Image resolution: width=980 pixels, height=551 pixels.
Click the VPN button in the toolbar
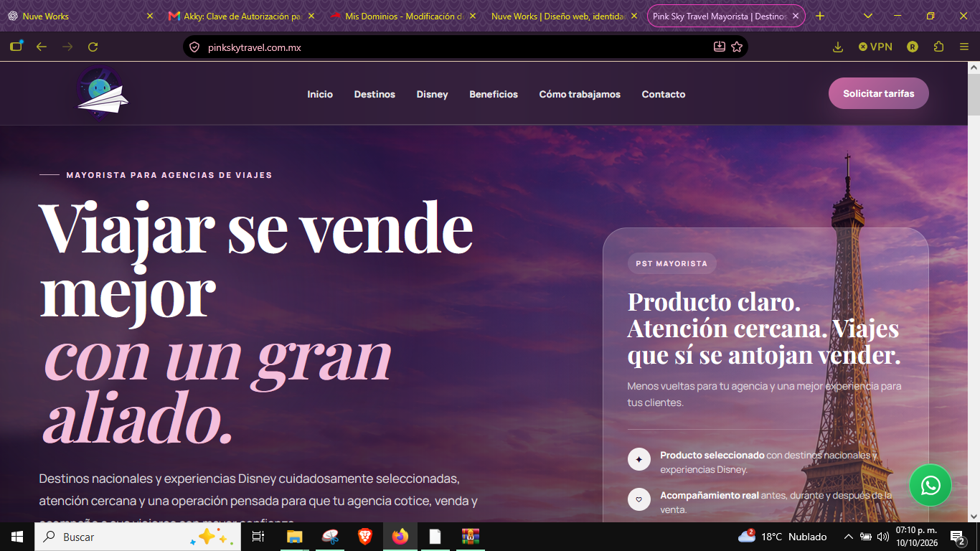[875, 47]
